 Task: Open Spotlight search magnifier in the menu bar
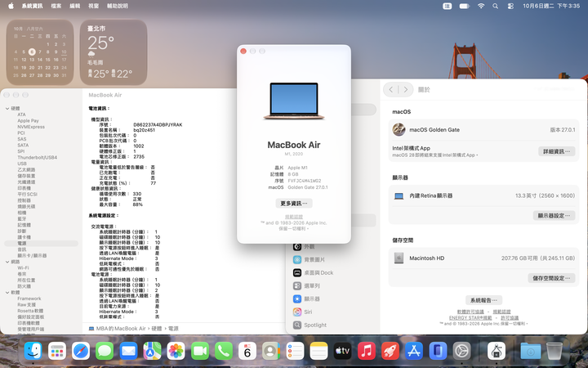(x=496, y=6)
